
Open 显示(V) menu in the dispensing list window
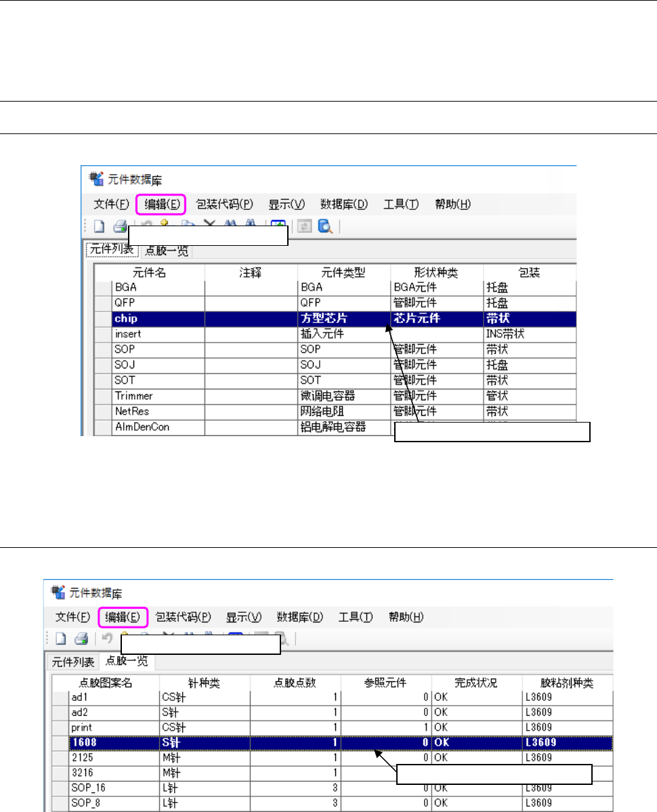(x=243, y=617)
